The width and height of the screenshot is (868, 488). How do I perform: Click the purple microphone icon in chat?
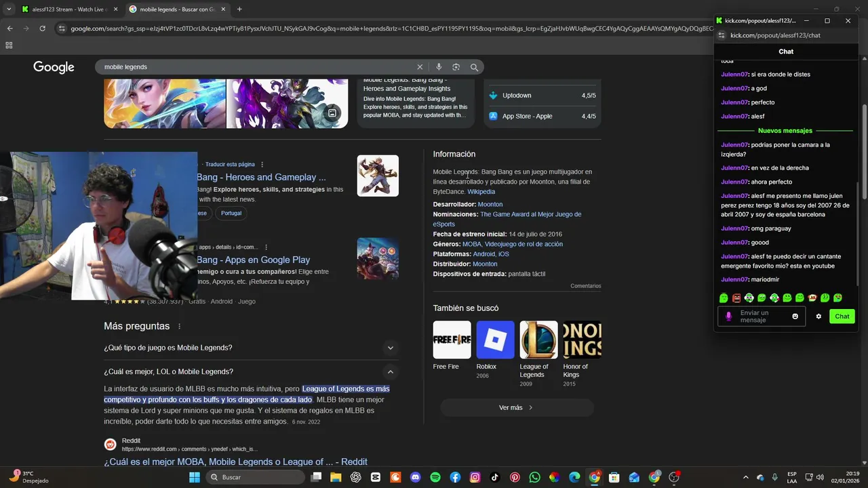(729, 317)
